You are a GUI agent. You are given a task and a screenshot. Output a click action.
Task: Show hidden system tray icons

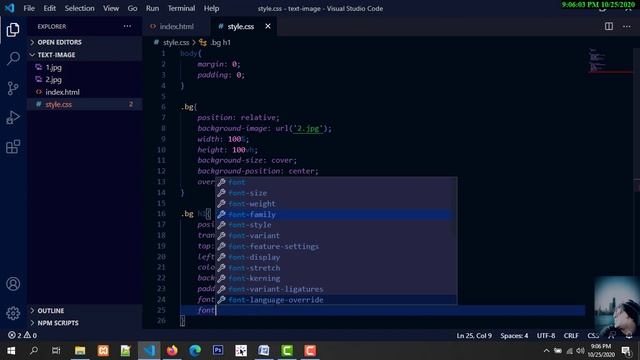pos(546,351)
